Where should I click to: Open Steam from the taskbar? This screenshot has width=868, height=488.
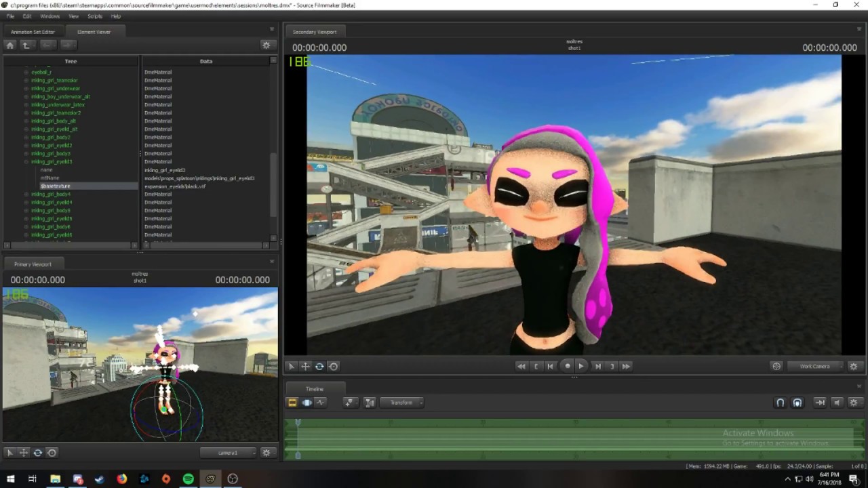100,479
